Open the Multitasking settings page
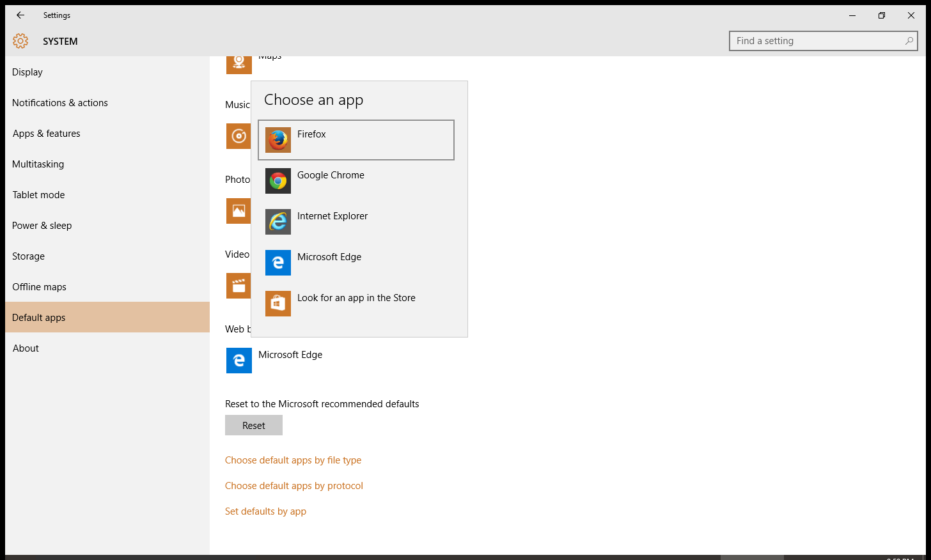Viewport: 931px width, 560px height. tap(107, 164)
